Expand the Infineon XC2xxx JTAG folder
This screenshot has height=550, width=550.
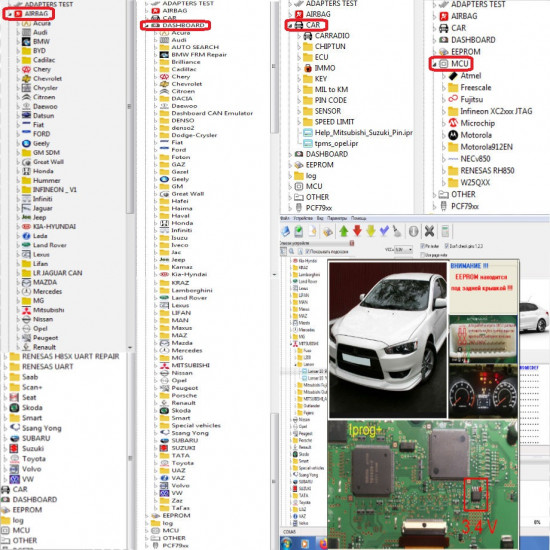coord(444,111)
